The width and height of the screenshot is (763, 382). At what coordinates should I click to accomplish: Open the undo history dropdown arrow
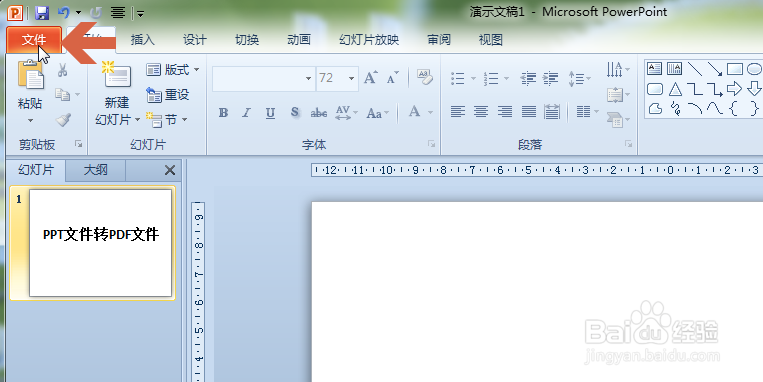tap(78, 13)
